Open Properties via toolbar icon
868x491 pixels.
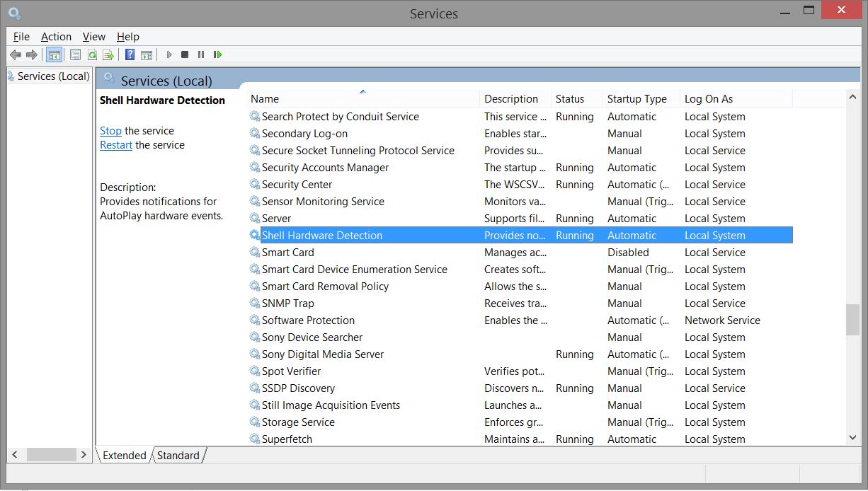click(75, 54)
